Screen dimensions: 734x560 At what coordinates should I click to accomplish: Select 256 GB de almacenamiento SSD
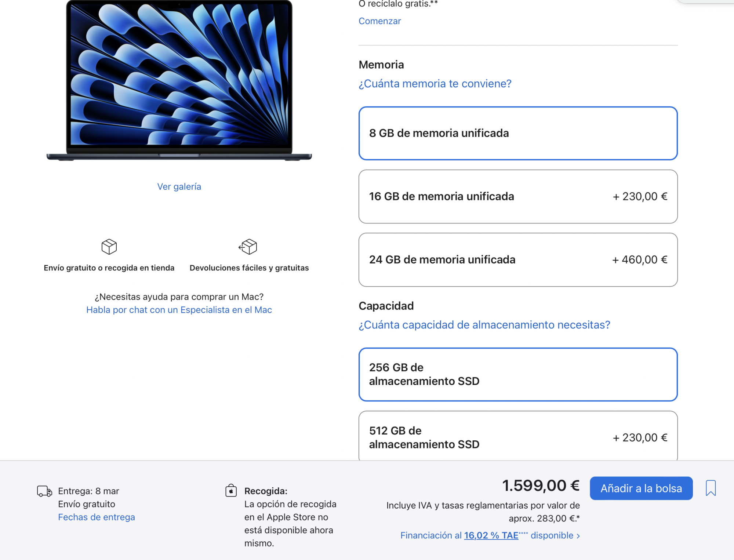pyautogui.click(x=518, y=374)
